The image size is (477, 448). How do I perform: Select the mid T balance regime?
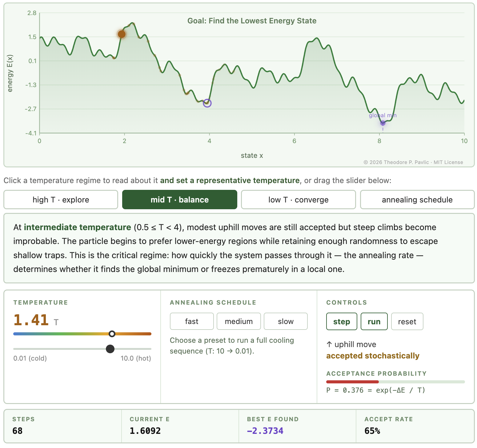click(x=179, y=200)
